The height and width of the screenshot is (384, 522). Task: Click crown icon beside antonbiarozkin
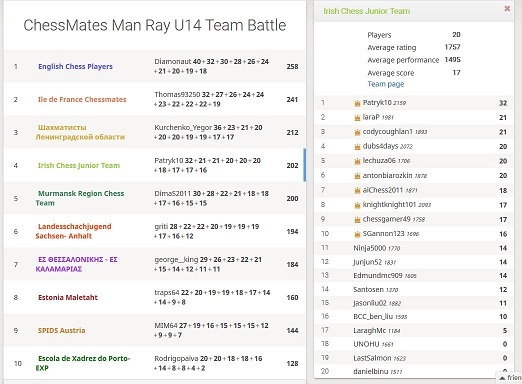[357, 176]
